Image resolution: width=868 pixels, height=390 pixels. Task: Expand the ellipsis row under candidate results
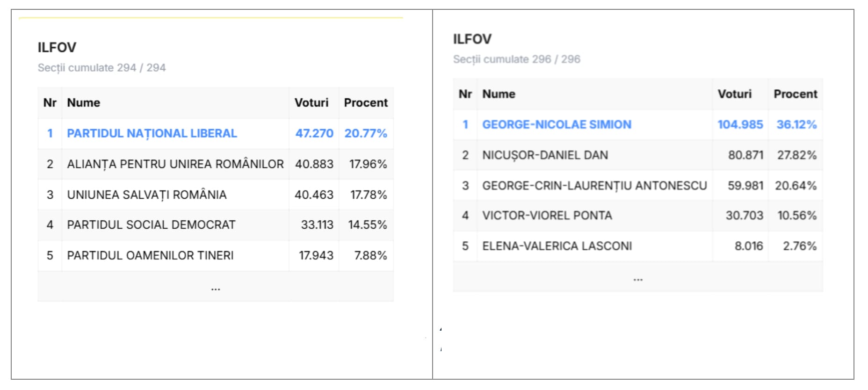638,278
